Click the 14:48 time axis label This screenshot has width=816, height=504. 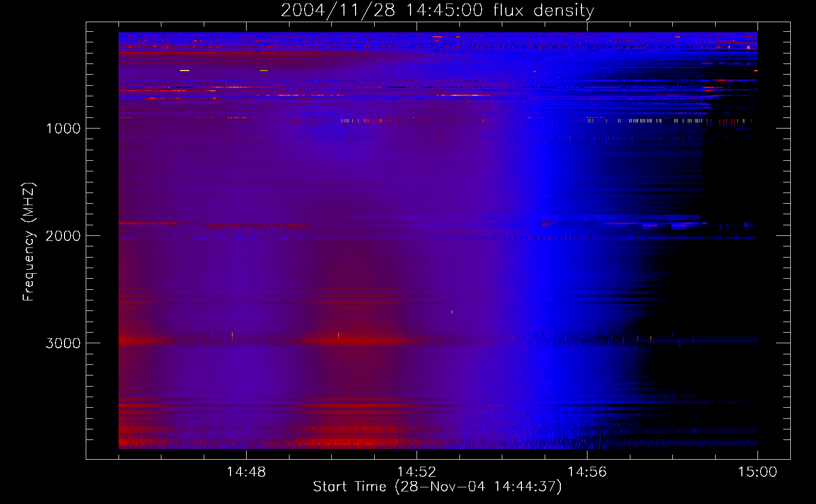(246, 472)
